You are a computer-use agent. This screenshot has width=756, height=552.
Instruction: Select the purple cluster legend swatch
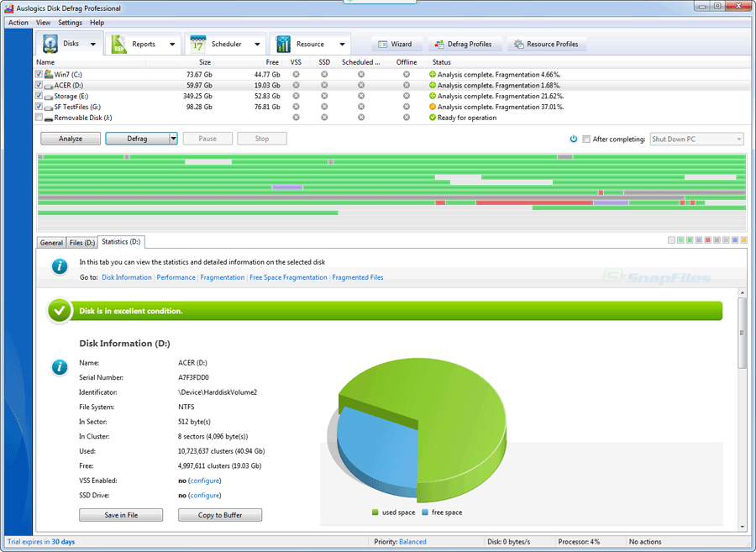coord(698,239)
